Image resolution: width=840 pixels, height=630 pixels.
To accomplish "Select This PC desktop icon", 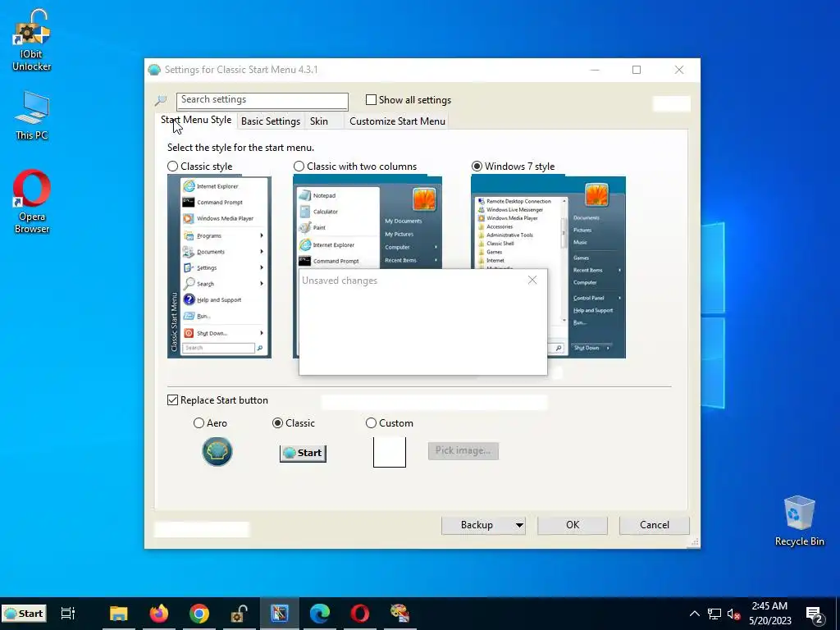I will coord(32,116).
